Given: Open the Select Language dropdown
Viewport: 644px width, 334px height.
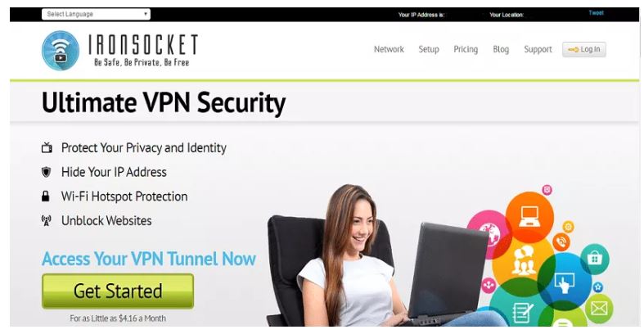Looking at the screenshot, I should click(96, 14).
